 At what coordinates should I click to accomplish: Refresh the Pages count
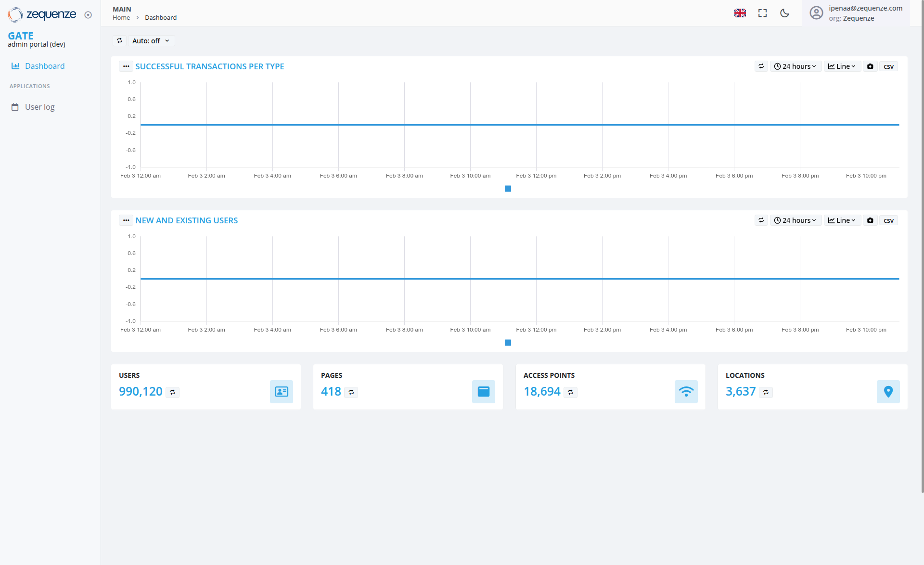pos(351,392)
